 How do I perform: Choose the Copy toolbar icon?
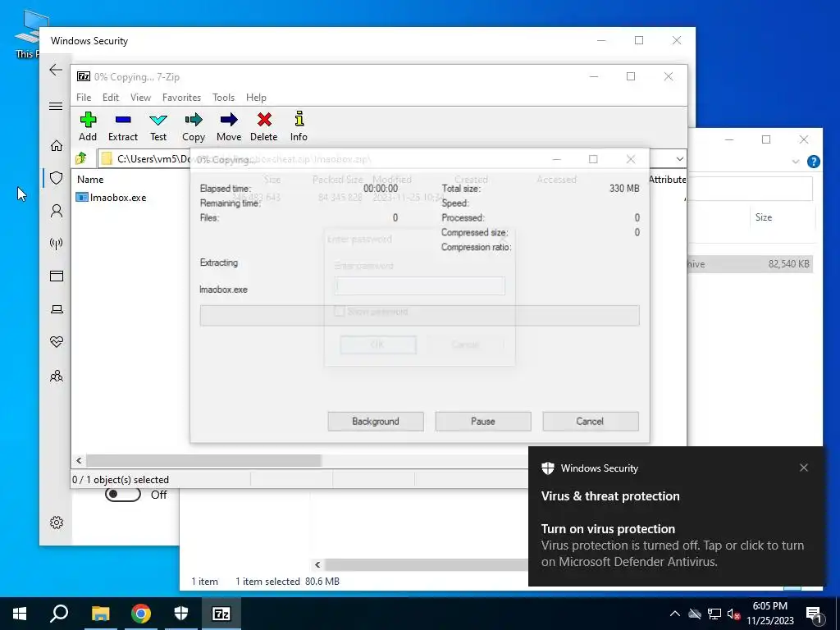point(194,126)
